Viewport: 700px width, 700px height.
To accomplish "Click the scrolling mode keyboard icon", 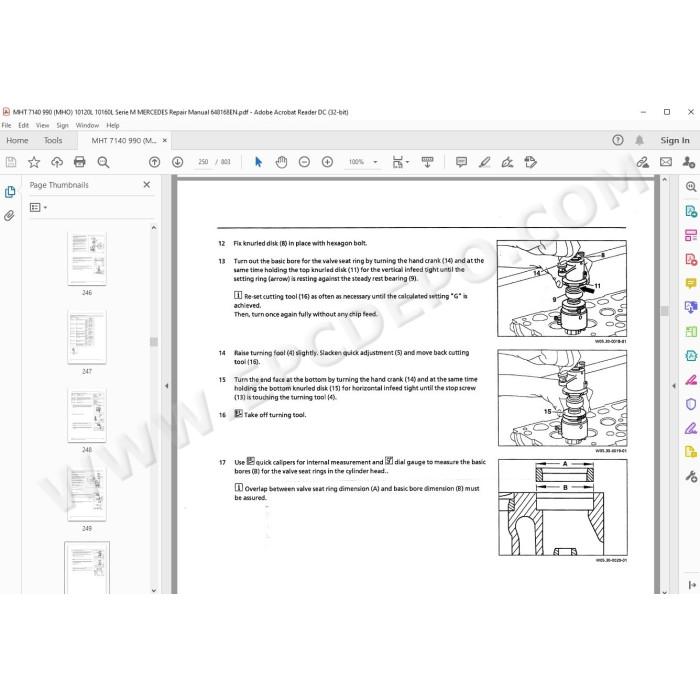I will 427,162.
